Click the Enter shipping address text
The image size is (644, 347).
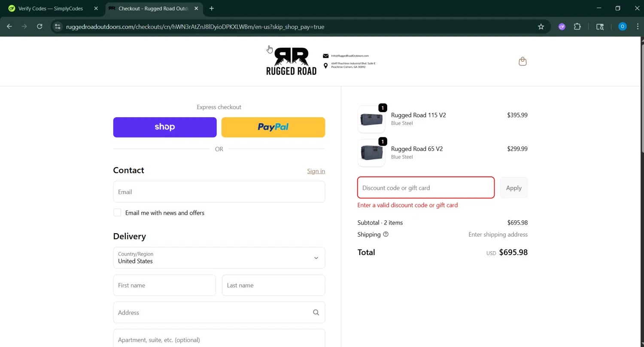point(498,234)
